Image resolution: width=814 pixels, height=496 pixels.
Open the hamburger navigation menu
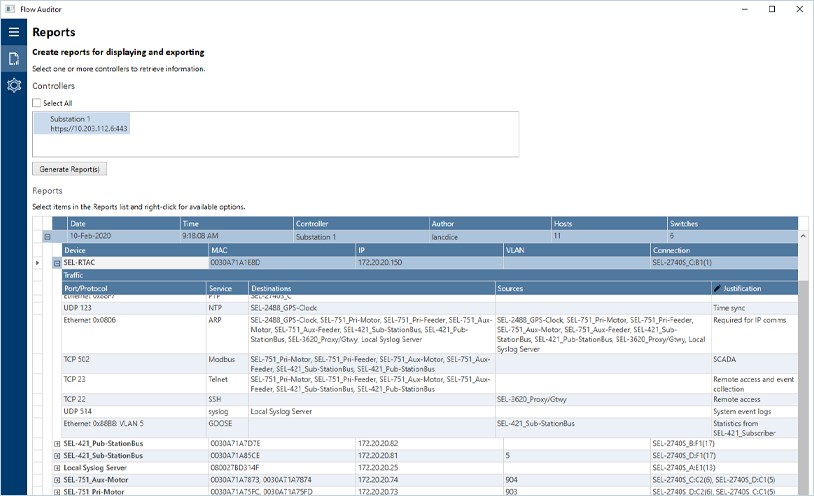pyautogui.click(x=13, y=32)
